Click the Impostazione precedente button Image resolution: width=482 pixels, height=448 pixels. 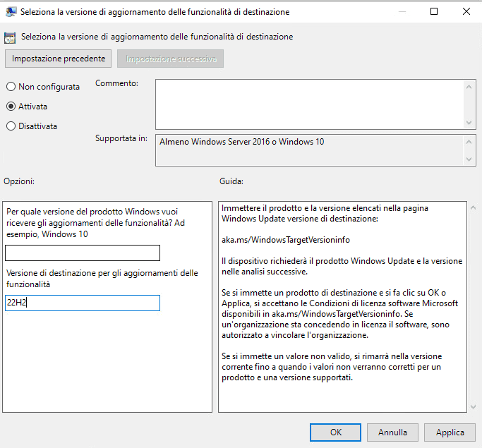(x=59, y=59)
